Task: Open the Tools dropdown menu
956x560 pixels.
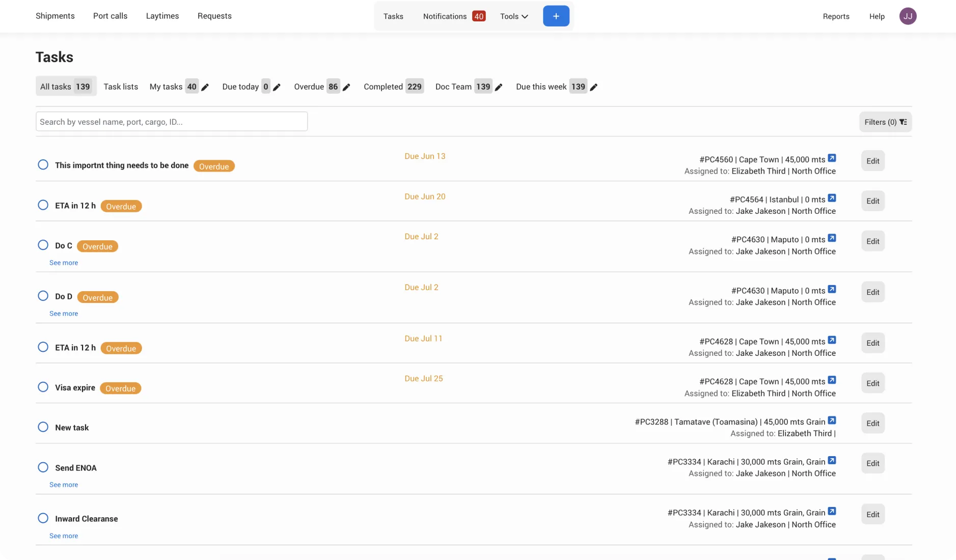Action: pyautogui.click(x=514, y=16)
